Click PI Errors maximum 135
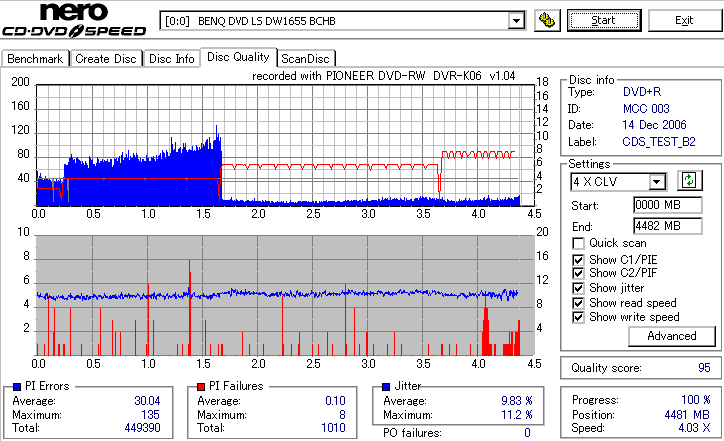 tap(151, 415)
